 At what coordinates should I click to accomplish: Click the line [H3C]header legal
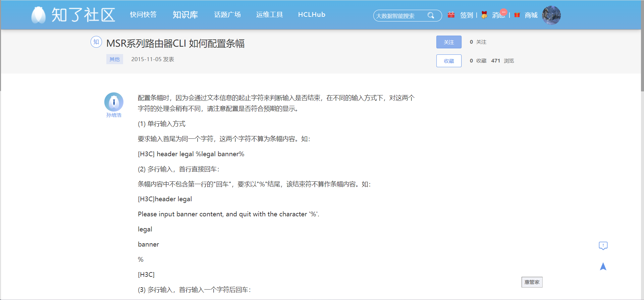[x=165, y=199]
